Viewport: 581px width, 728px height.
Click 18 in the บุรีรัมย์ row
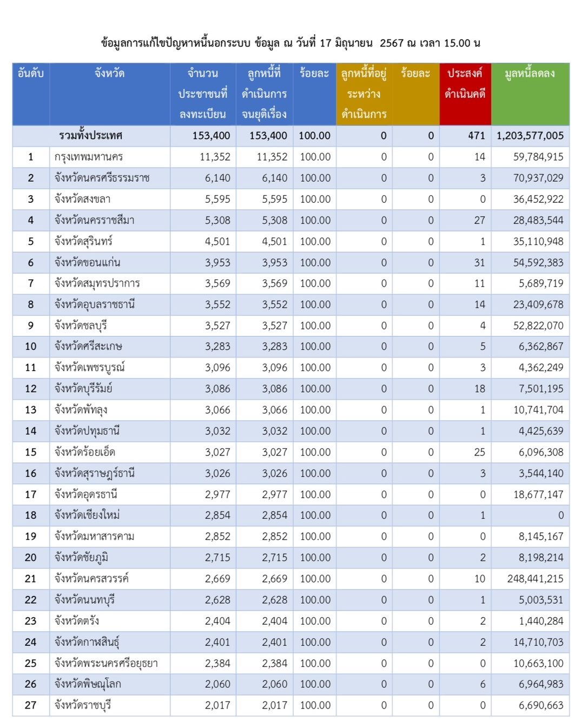(x=479, y=388)
